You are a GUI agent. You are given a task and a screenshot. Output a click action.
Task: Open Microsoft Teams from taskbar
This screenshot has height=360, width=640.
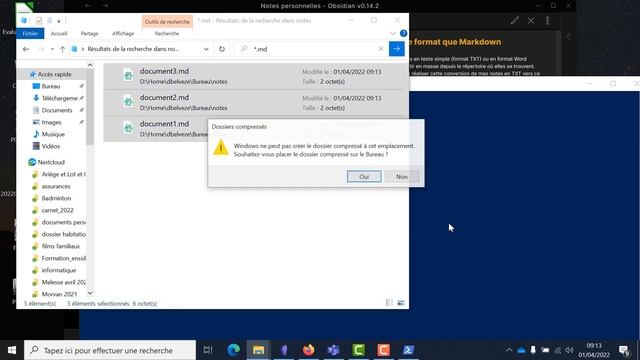point(333,350)
